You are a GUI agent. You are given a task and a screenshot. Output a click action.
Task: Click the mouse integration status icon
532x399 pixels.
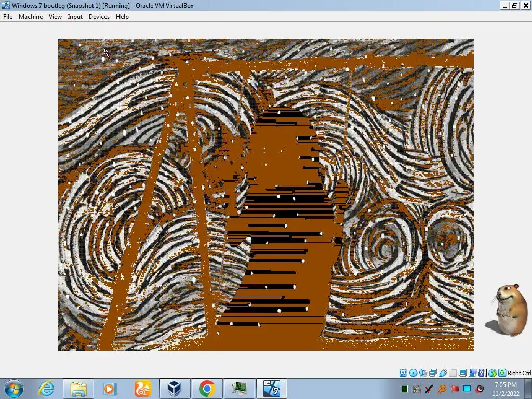[493, 373]
